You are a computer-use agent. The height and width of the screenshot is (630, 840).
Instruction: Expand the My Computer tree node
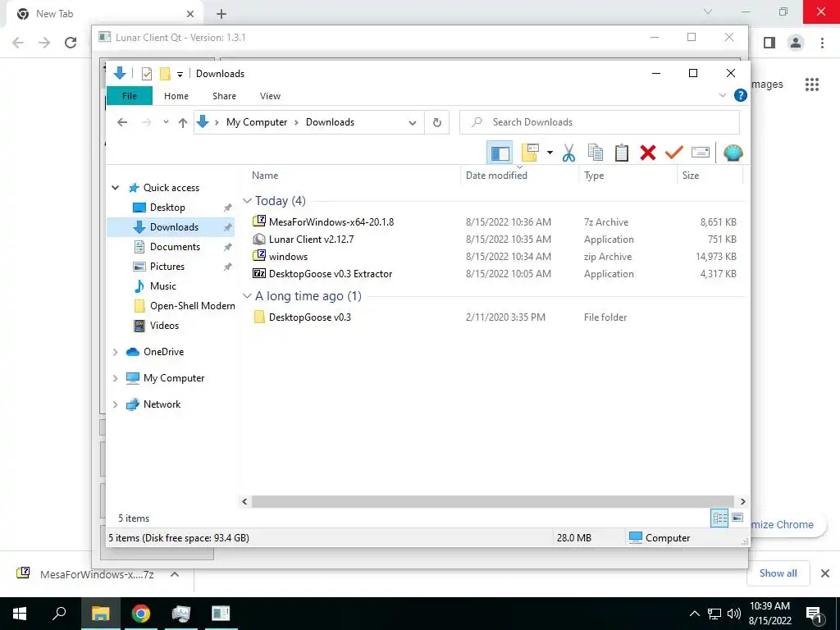(x=115, y=378)
